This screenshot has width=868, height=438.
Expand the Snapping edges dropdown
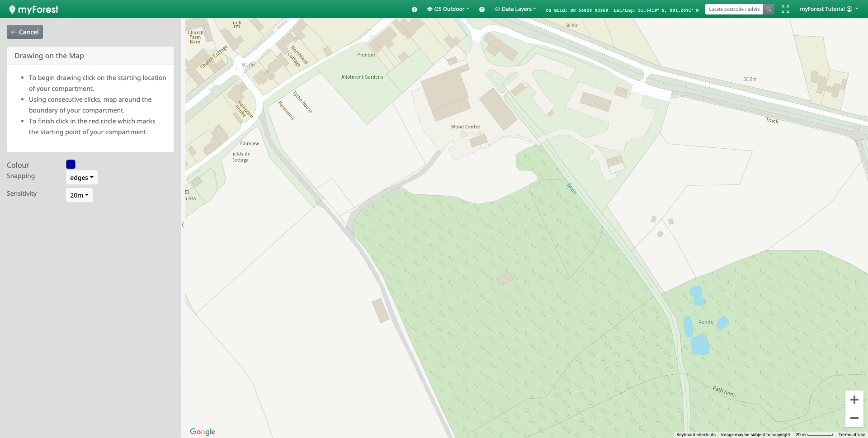click(81, 178)
